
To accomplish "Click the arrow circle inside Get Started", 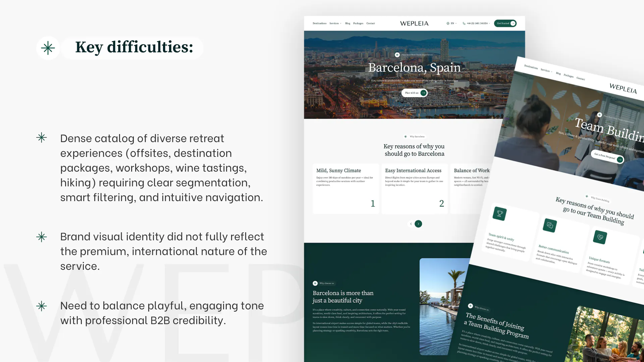I will click(513, 23).
